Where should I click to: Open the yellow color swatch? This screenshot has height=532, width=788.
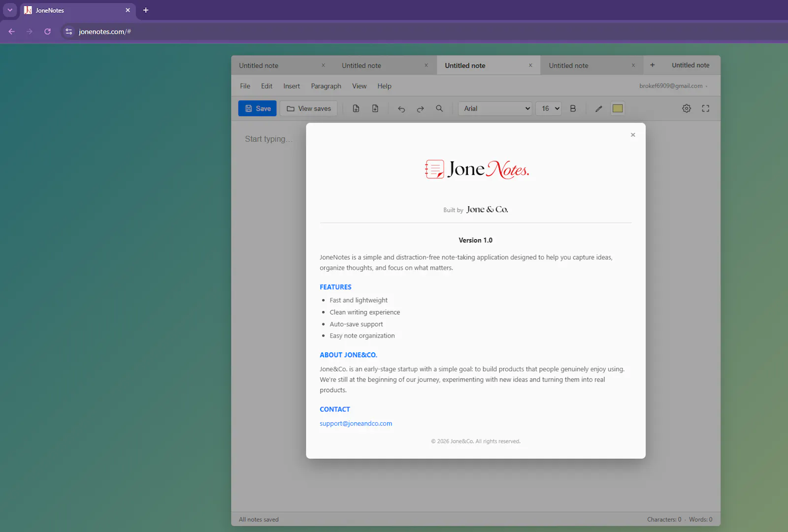tap(618, 108)
